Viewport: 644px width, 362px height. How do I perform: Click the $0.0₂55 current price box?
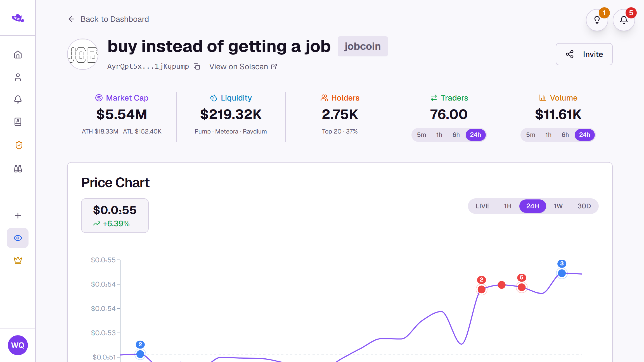coord(115,216)
